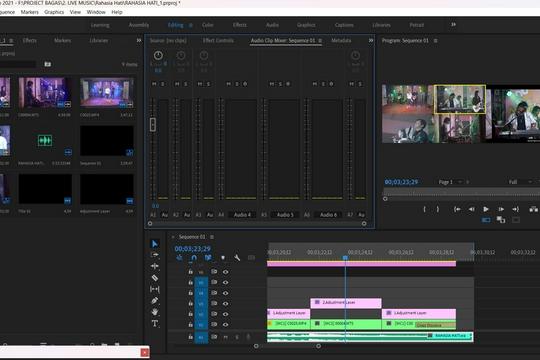This screenshot has width=540, height=360.
Task: Select the Pen tool
Action: (155, 300)
